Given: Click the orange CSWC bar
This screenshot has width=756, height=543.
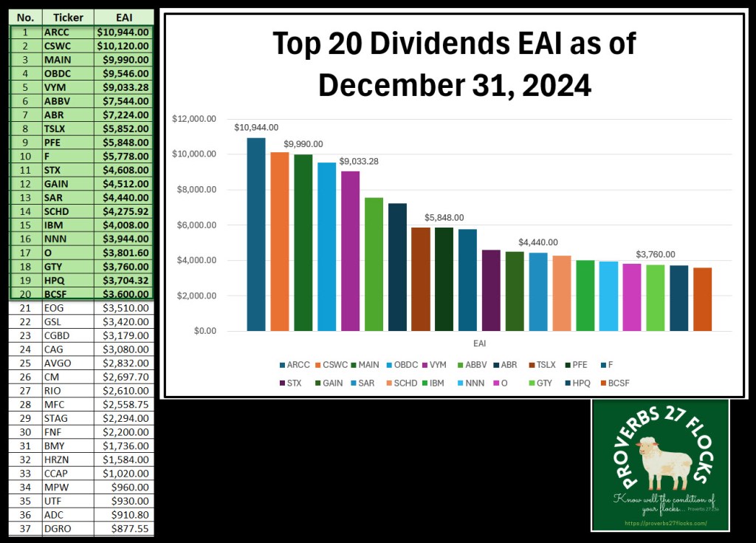Looking at the screenshot, I should pos(280,242).
